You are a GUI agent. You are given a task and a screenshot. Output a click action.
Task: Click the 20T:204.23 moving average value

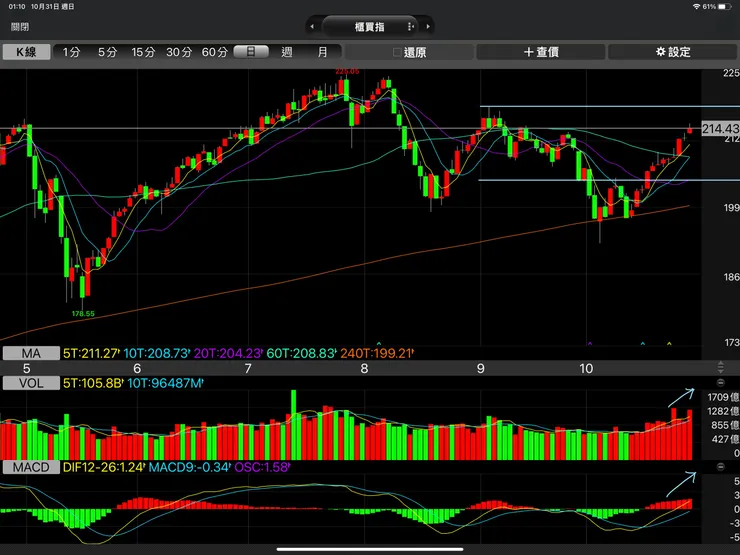(228, 353)
